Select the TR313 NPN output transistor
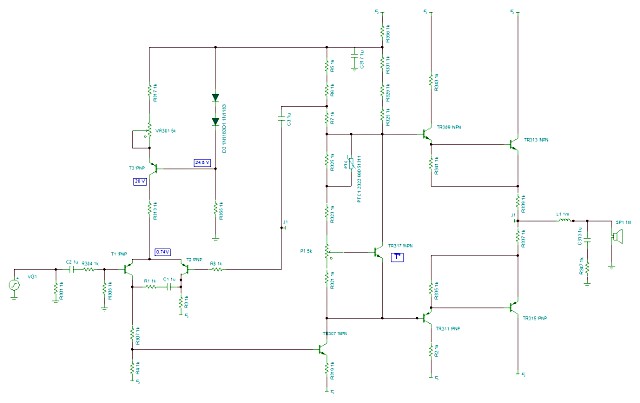 (514, 144)
